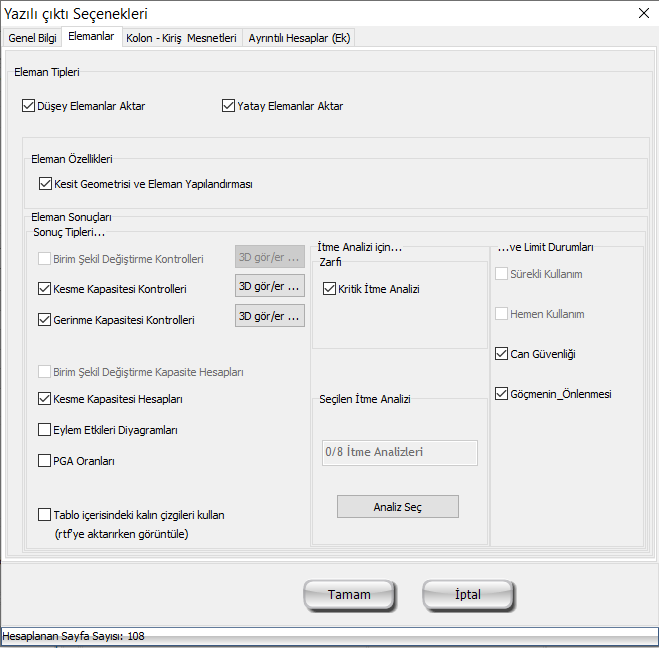Viewport: 659px width, 648px height.
Task: Disable Kesit Geometrisi ve Eleman Yapılandırması
Action: click(45, 184)
